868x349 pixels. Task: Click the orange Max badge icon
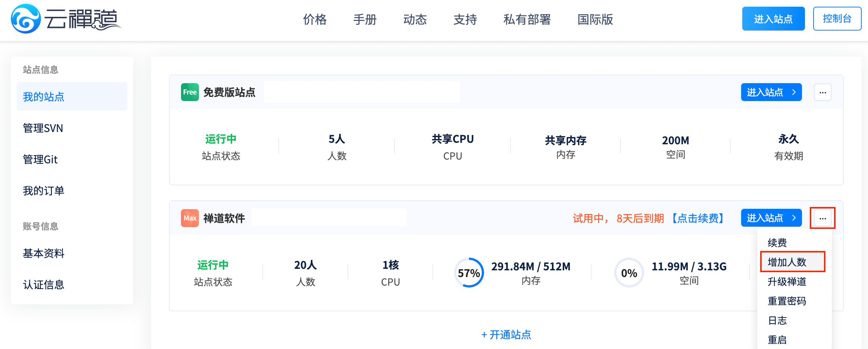click(x=190, y=218)
